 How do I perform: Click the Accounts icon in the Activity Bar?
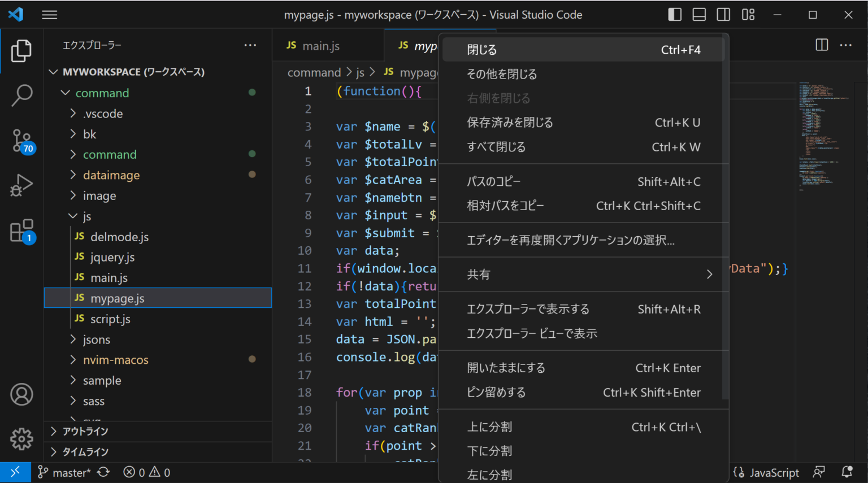pyautogui.click(x=21, y=394)
